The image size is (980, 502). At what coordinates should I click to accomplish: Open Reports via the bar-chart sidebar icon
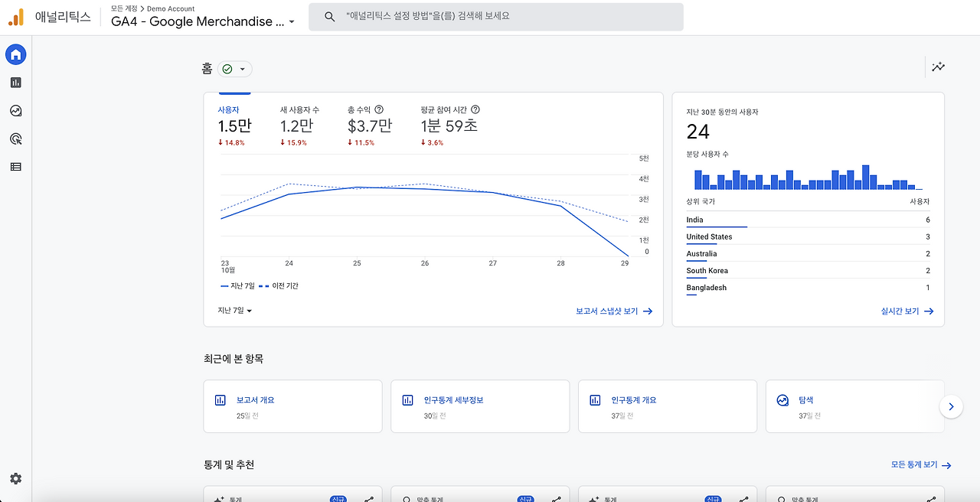15,82
